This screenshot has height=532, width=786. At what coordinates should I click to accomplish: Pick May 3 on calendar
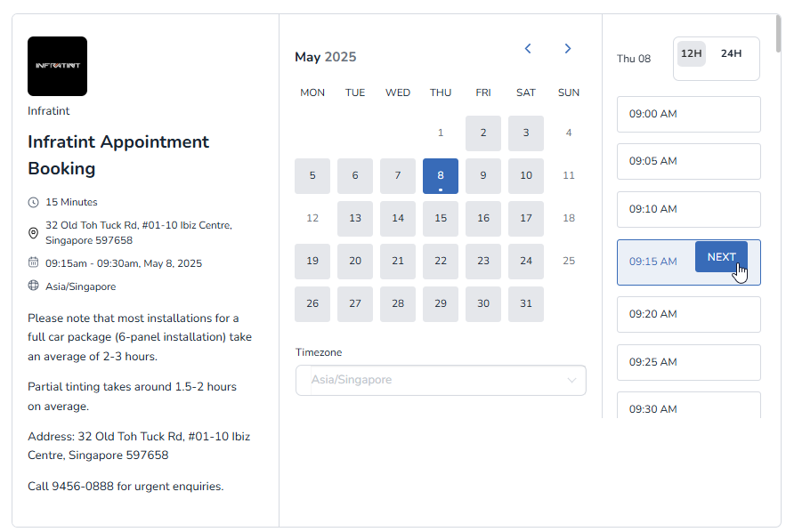(x=526, y=133)
